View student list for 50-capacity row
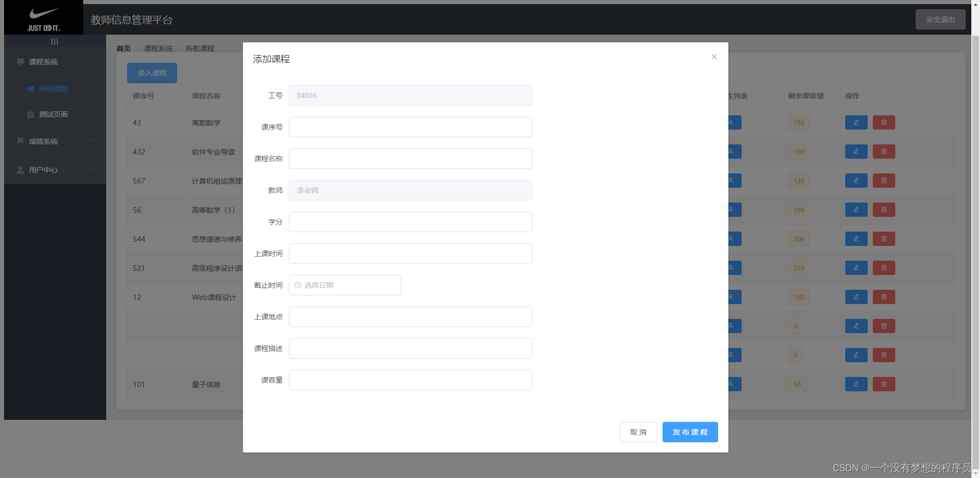This screenshot has height=478, width=980. (x=734, y=384)
